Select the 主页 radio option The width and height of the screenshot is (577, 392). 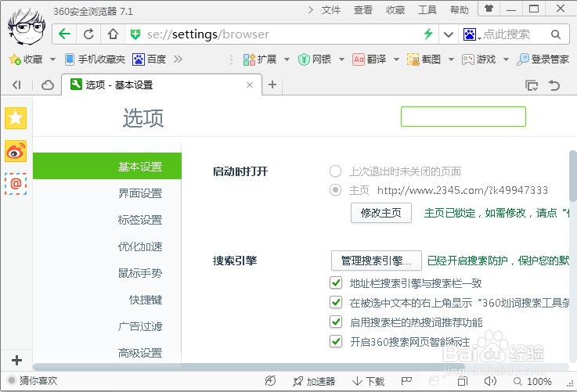coord(335,190)
